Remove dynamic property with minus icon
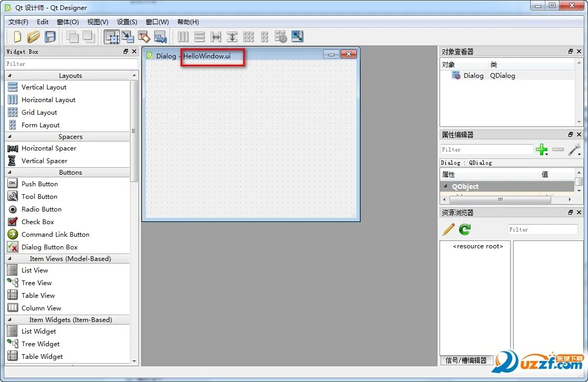The height and width of the screenshot is (382, 588). 558,149
